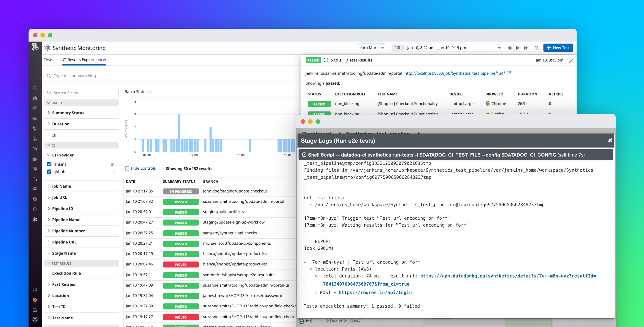
Task: Open the zoom-out magnifier in the toolbar
Action: point(537,48)
